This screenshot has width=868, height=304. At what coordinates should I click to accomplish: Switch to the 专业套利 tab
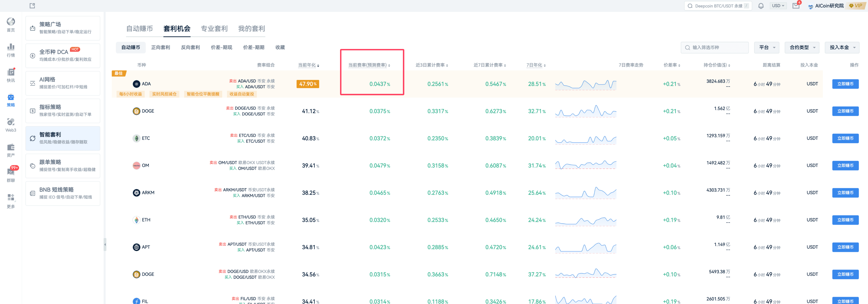(214, 29)
